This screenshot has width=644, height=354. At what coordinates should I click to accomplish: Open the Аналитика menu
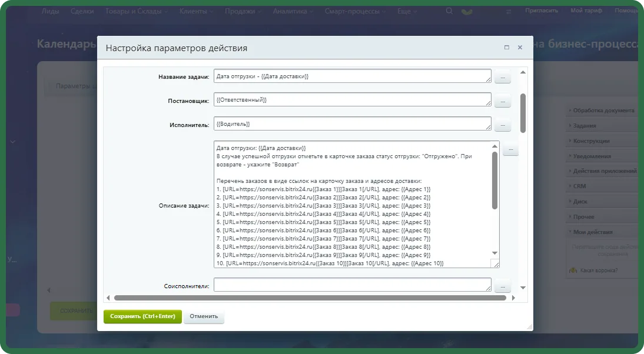[x=293, y=11]
